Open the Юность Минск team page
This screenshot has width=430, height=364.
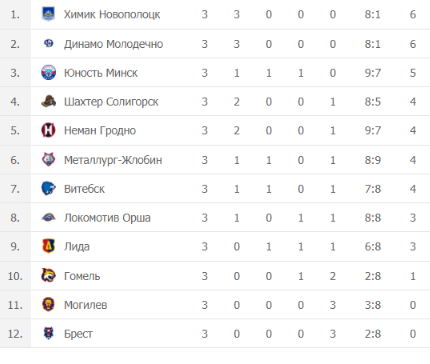[101, 73]
